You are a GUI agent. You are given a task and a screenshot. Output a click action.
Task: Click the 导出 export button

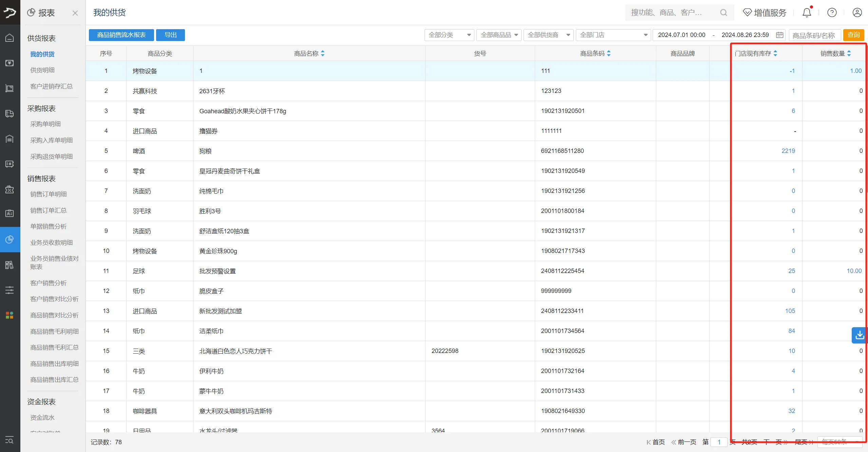170,35
